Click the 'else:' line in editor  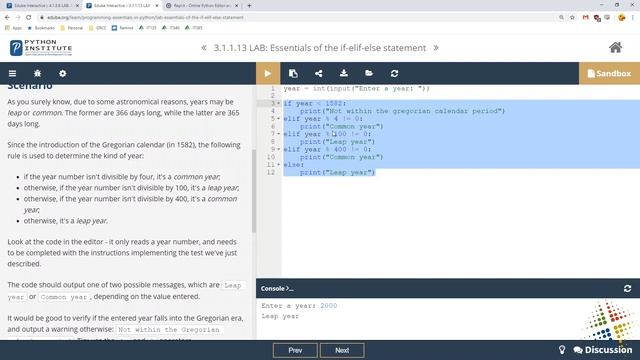coord(294,164)
